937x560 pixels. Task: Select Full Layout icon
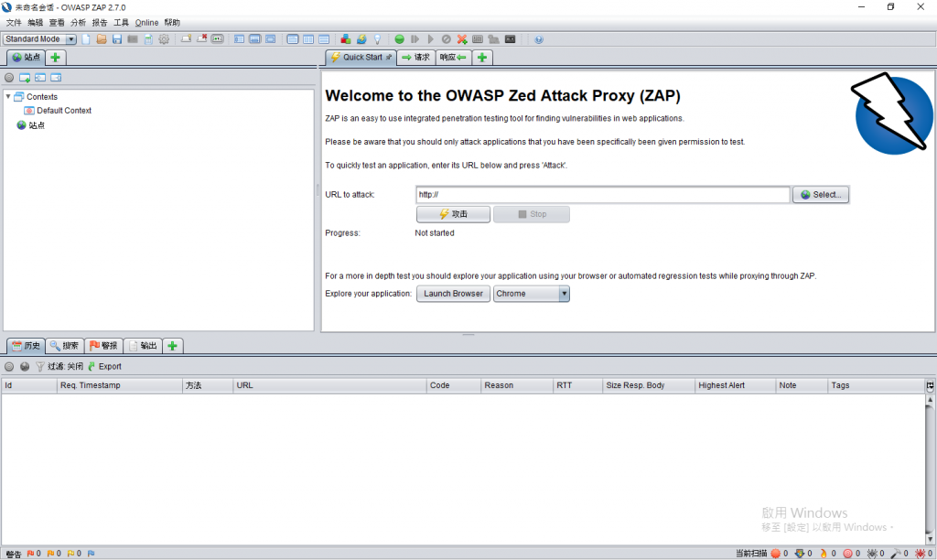tap(271, 39)
